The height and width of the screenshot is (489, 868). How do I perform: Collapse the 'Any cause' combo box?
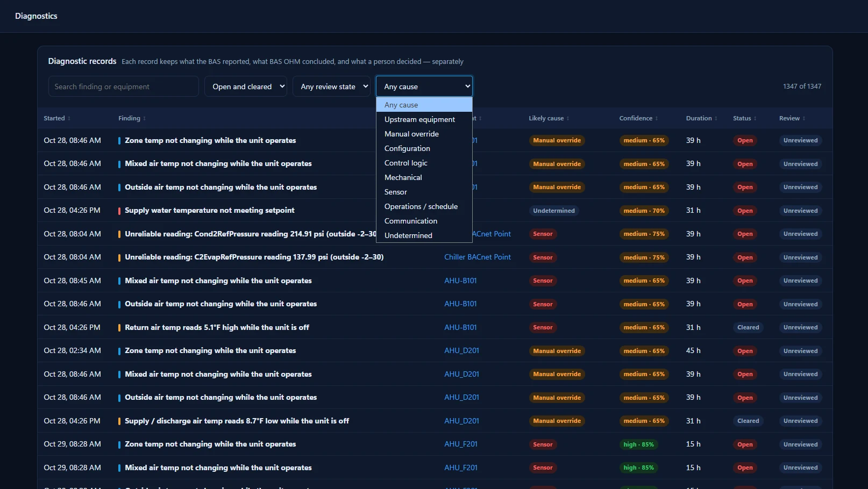[424, 87]
